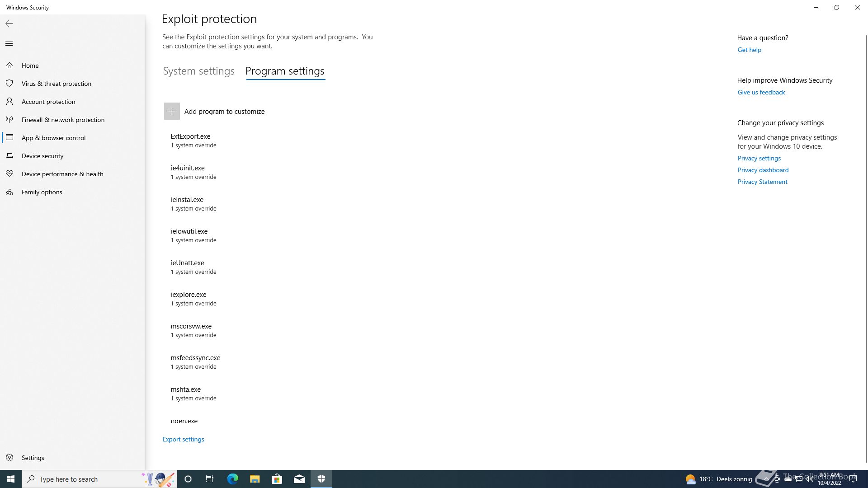Click Windows Security shield in taskbar
868x488 pixels.
click(x=321, y=479)
